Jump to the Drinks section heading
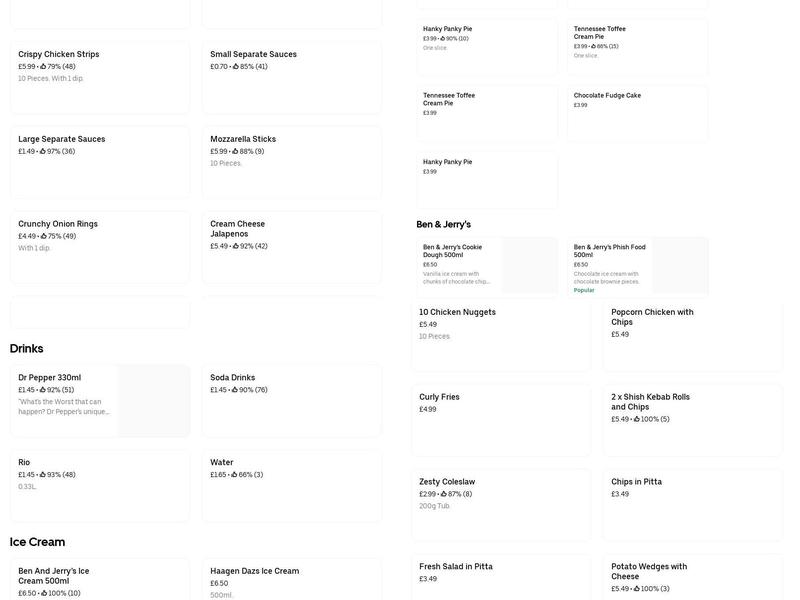The height and width of the screenshot is (600, 800). coord(27,349)
